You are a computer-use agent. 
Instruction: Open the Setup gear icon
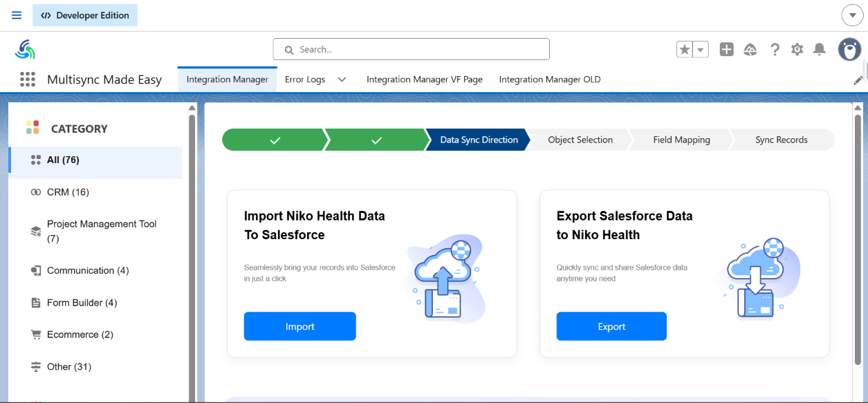point(797,49)
